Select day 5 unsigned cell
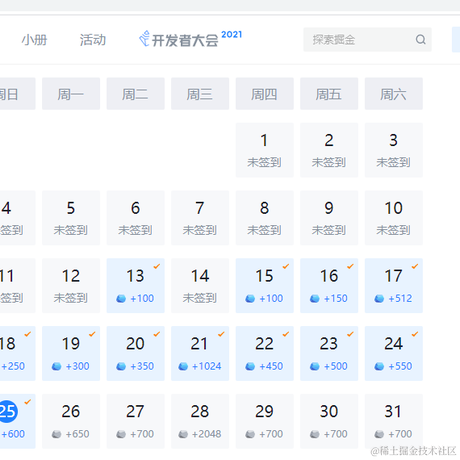Image resolution: width=460 pixels, height=460 pixels. [71, 218]
